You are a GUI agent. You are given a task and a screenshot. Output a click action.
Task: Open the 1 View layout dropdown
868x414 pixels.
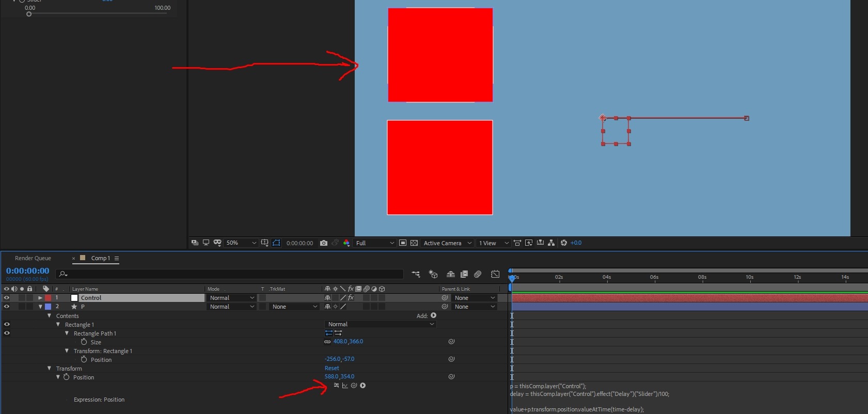pyautogui.click(x=494, y=243)
